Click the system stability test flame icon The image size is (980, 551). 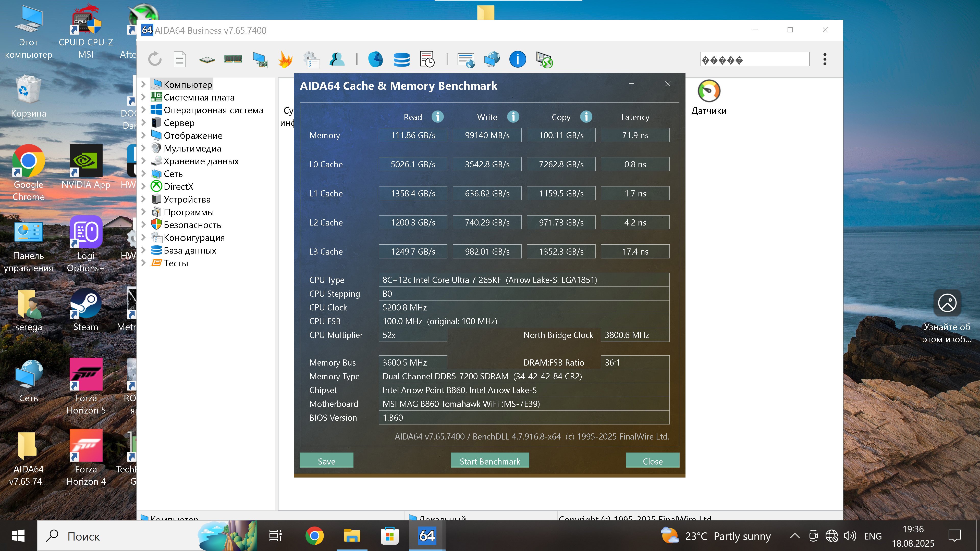285,59
